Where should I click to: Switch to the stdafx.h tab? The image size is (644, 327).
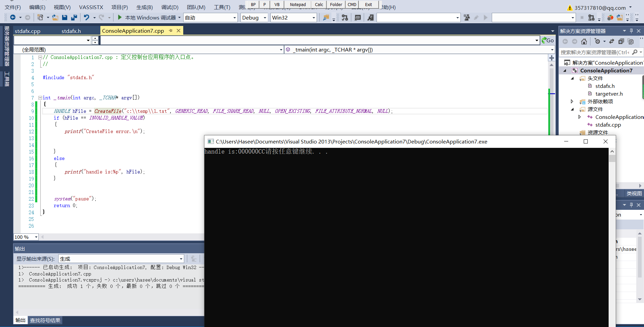pos(71,31)
